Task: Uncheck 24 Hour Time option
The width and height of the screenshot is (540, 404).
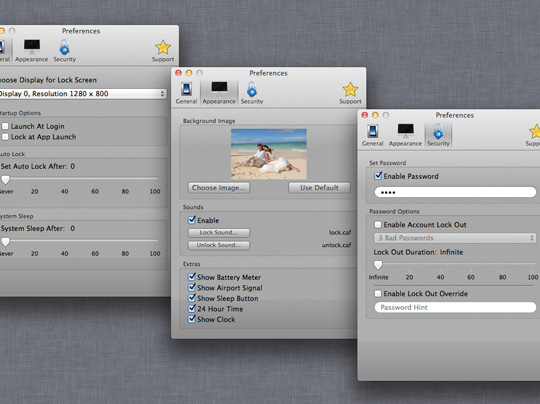Action: point(192,308)
